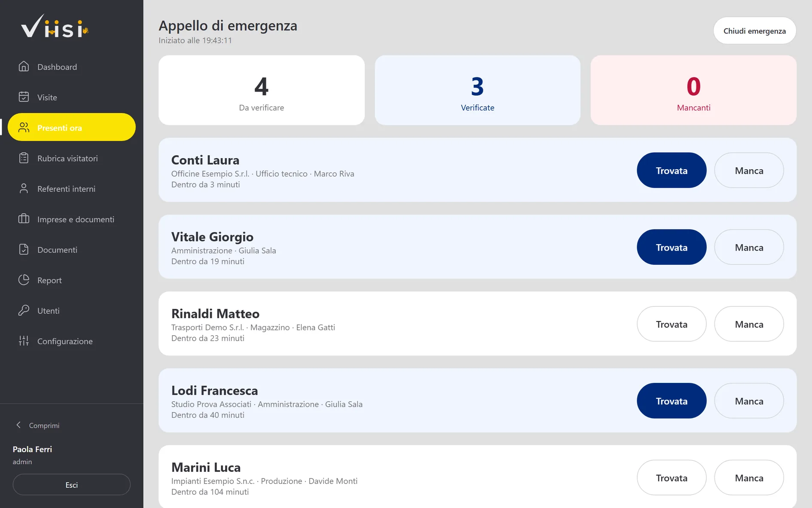Open Report pie chart icon
Screen dimensions: 812x508
tap(24, 280)
